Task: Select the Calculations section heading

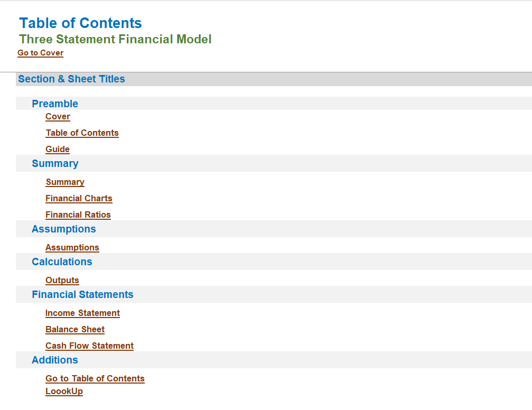Action: [x=62, y=262]
